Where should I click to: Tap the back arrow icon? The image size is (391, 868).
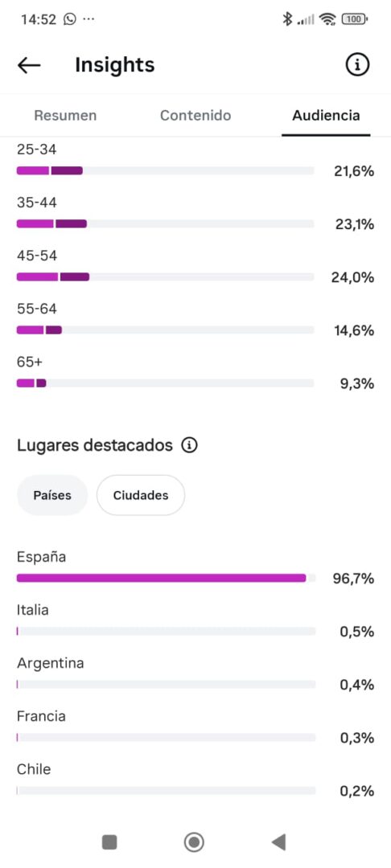pyautogui.click(x=29, y=65)
